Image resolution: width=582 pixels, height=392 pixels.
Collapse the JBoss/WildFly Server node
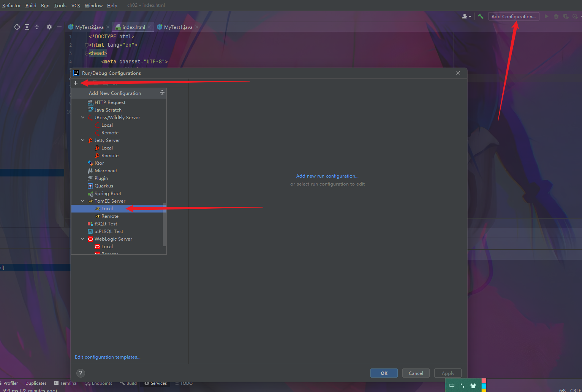click(83, 118)
